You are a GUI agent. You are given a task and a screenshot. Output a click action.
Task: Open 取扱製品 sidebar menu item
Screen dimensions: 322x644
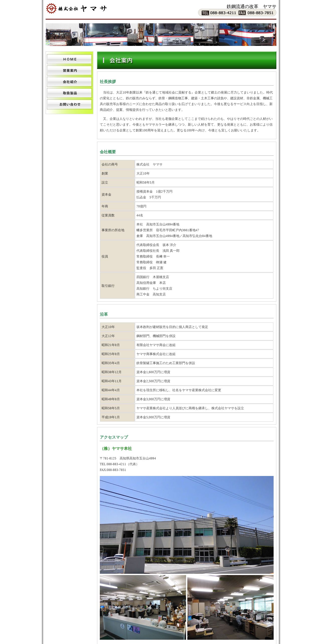click(x=69, y=93)
